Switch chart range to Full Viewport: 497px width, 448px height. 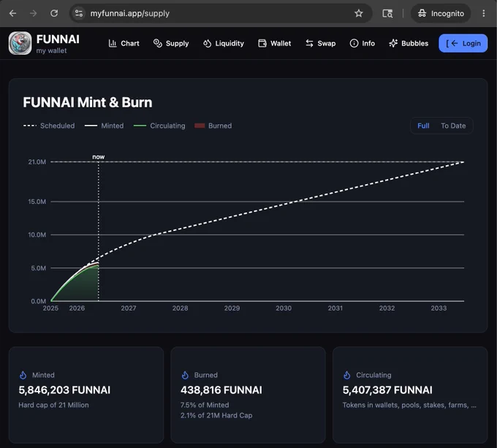pyautogui.click(x=423, y=126)
